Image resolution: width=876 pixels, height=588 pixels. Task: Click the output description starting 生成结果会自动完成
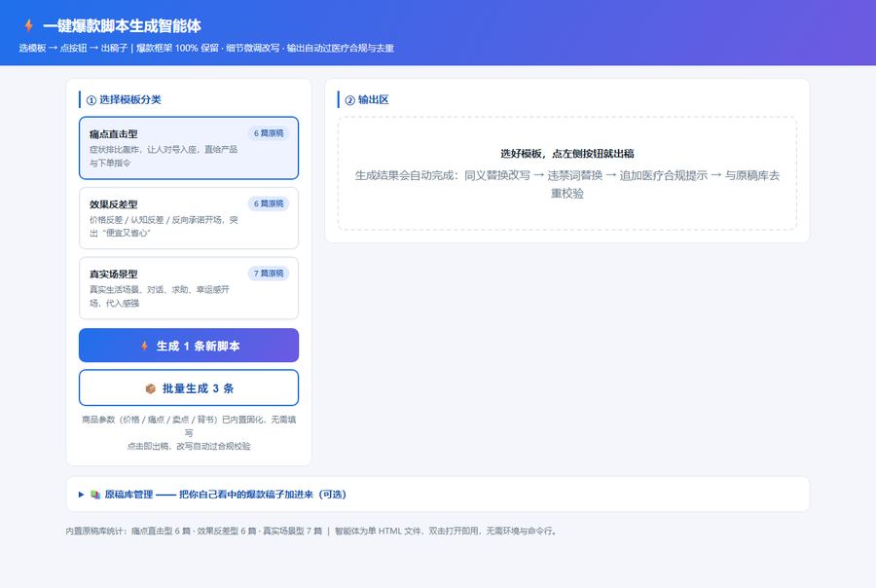(567, 184)
